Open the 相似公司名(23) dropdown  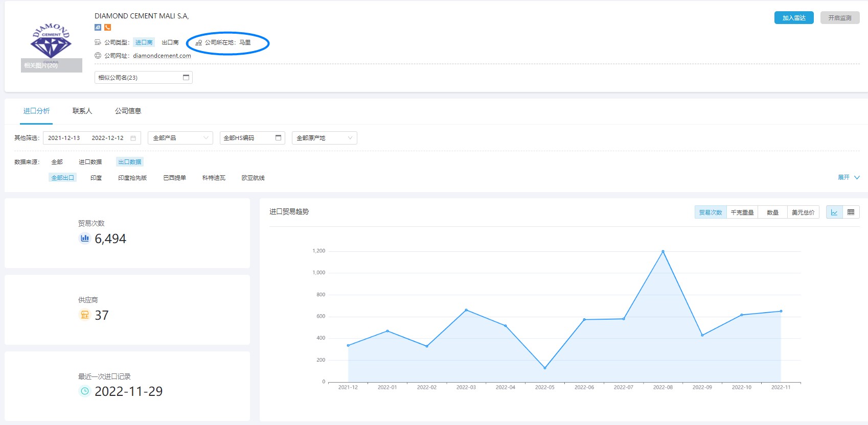(x=144, y=78)
